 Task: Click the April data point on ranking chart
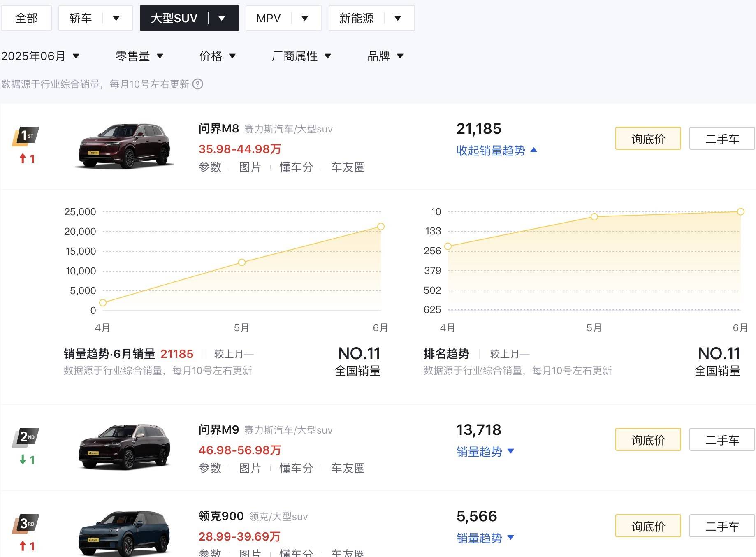point(448,246)
